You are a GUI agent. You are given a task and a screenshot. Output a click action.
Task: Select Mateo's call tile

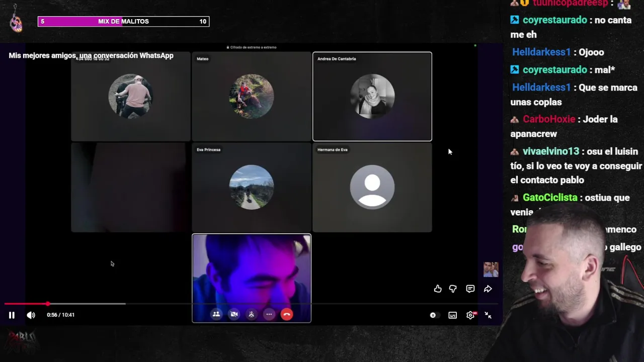(252, 97)
